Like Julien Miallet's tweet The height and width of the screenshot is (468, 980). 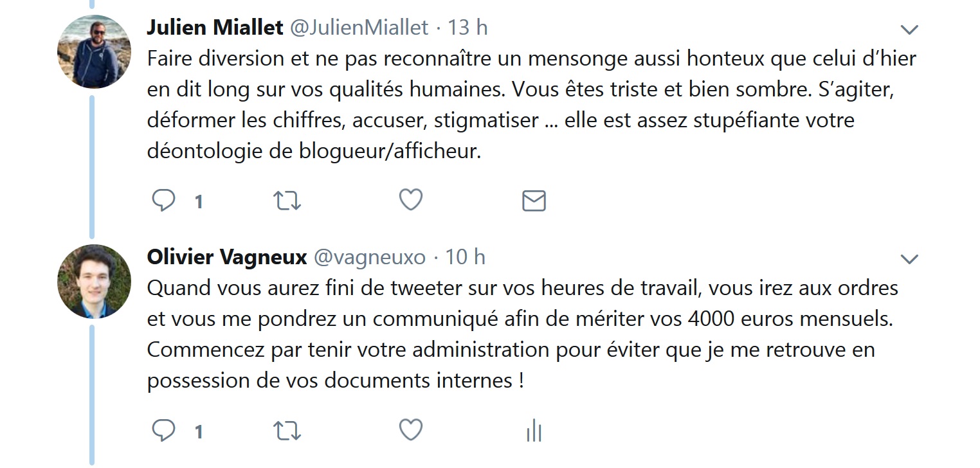pyautogui.click(x=411, y=200)
